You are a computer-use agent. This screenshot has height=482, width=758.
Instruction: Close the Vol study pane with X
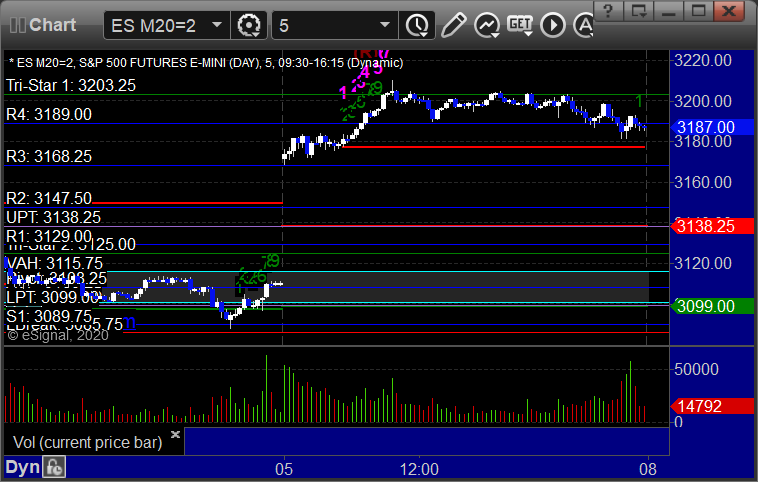tap(175, 434)
